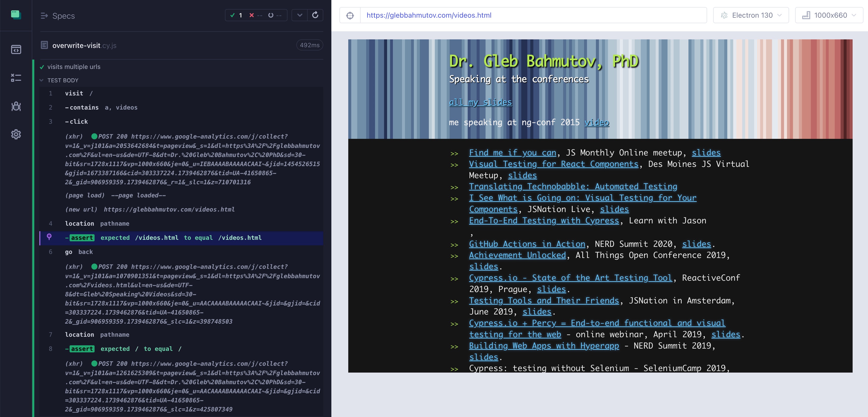
Task: Select the first 'location pathname' command
Action: click(181, 224)
